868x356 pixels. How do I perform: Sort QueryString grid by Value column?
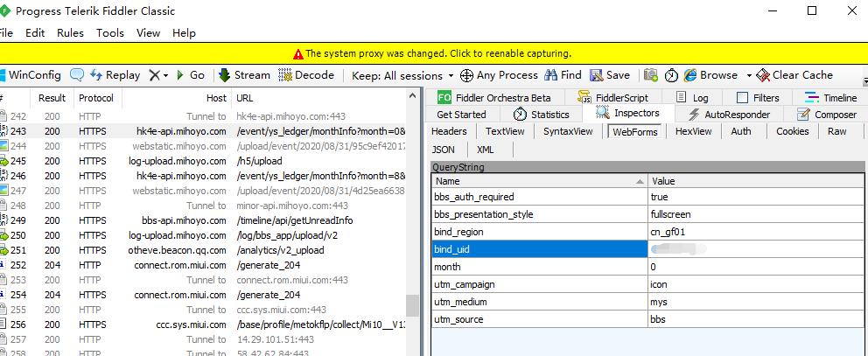(x=756, y=181)
